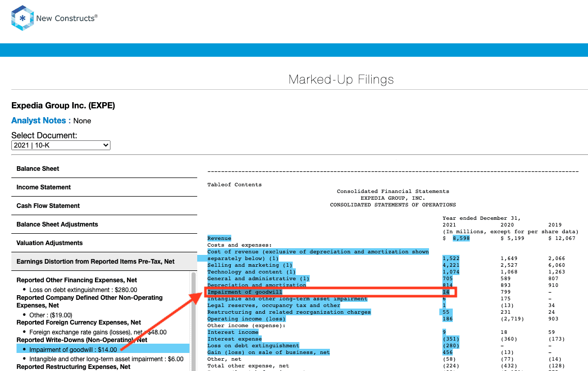
Task: Click highlighted Loss on debt extinguishment filing line
Action: click(253, 346)
